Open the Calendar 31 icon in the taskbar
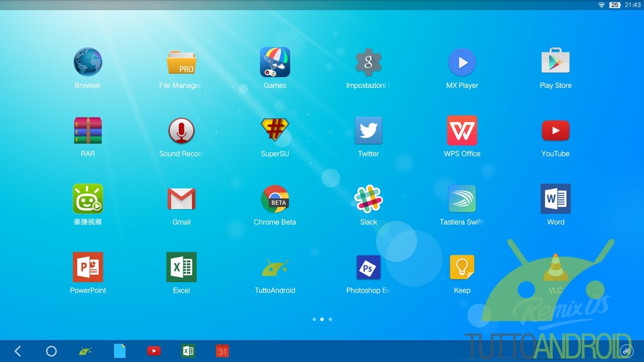Viewport: 644px width, 362px height. [222, 351]
